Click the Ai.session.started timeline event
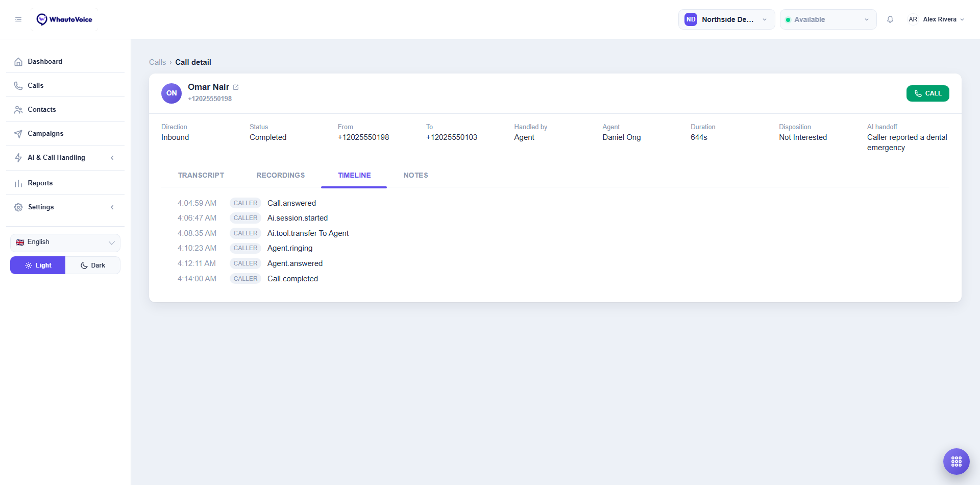Viewport: 980px width, 485px height. pyautogui.click(x=298, y=218)
